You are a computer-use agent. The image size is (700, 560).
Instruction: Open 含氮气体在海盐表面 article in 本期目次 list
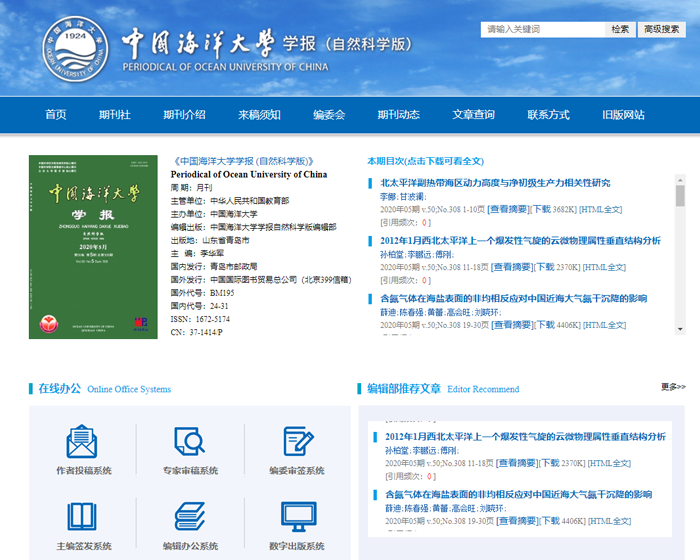tap(513, 298)
